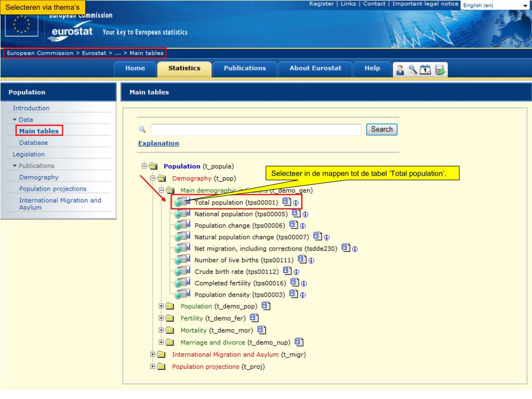
Task: Click Eurostat in the breadcrumb trail
Action: click(94, 53)
